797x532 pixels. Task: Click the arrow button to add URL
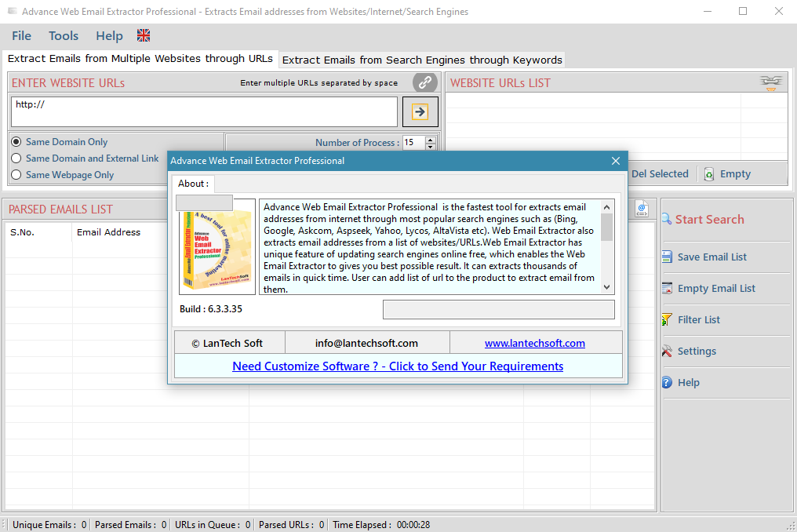click(x=420, y=111)
